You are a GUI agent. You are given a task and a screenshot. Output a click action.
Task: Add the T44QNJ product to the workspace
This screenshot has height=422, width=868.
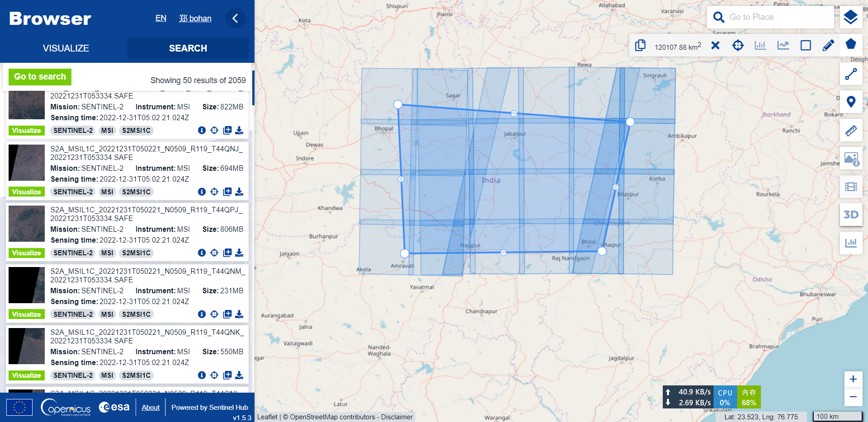[227, 192]
